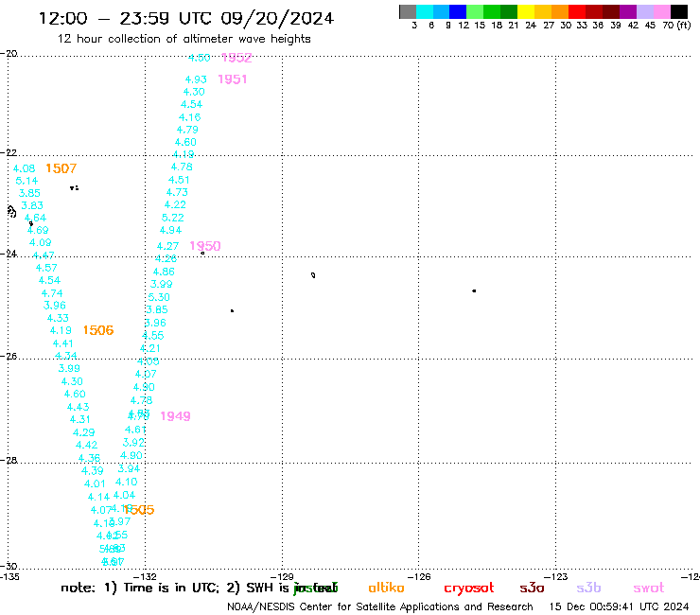Image resolution: width=700 pixels, height=615 pixels.
Task: Click the 4.08 wave height value
Action: point(24,168)
